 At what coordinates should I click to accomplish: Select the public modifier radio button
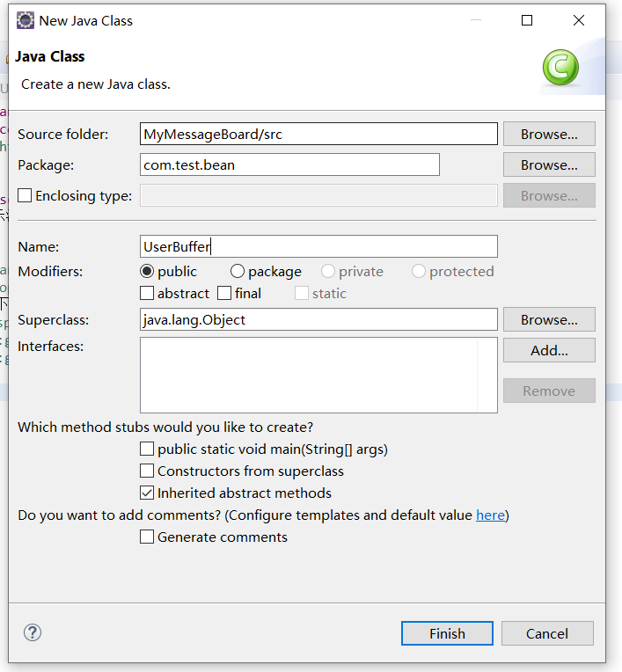147,271
